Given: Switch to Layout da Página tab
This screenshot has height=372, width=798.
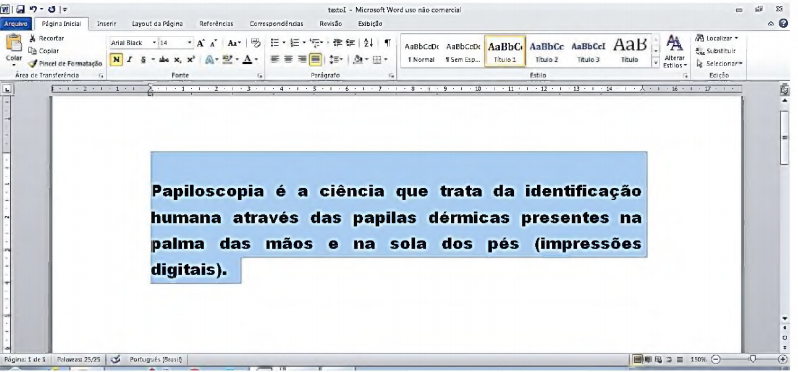Looking at the screenshot, I should point(157,24).
